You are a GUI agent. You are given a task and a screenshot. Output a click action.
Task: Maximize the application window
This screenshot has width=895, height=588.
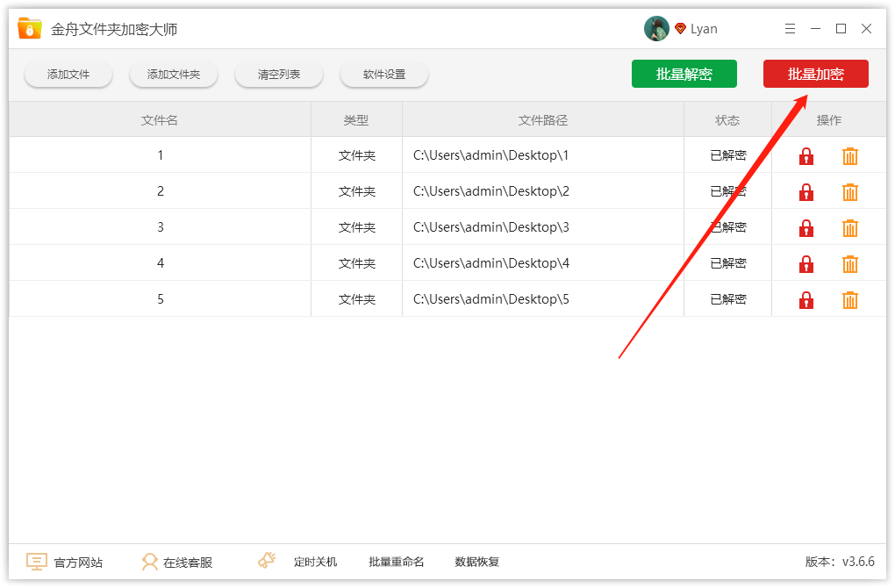(x=841, y=29)
